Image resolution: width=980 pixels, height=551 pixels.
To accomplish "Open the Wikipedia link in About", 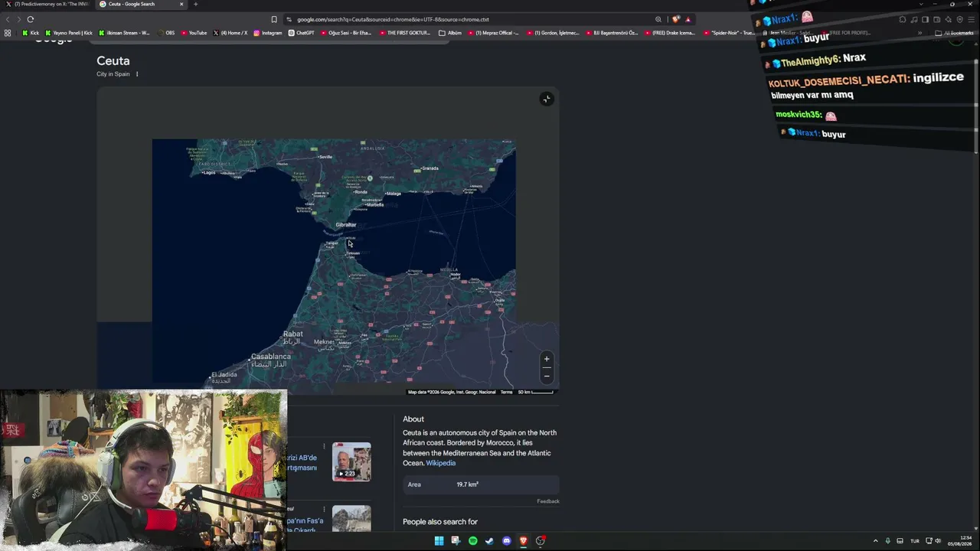I will 440,463.
